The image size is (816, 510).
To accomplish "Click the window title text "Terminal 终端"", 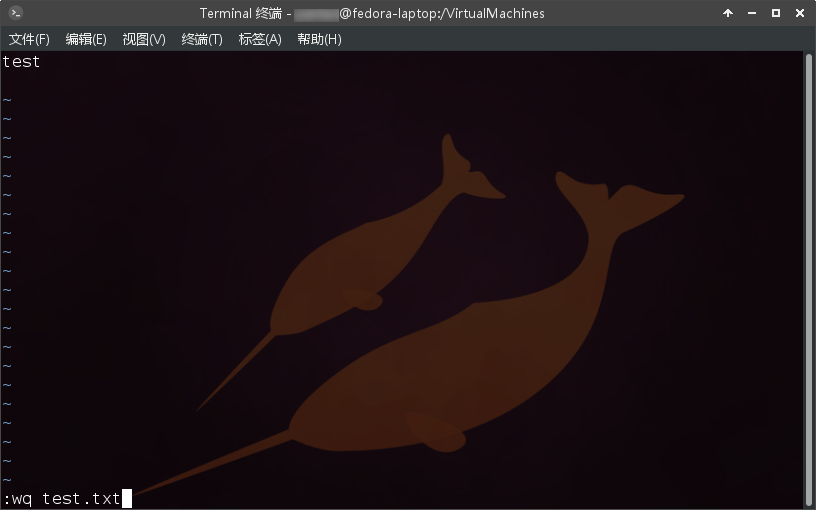I will [244, 13].
